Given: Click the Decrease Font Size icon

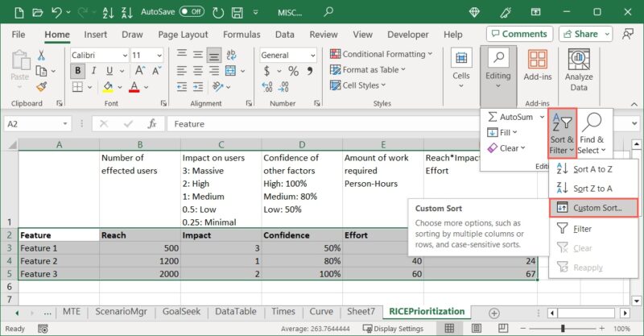Looking at the screenshot, I should [x=156, y=71].
